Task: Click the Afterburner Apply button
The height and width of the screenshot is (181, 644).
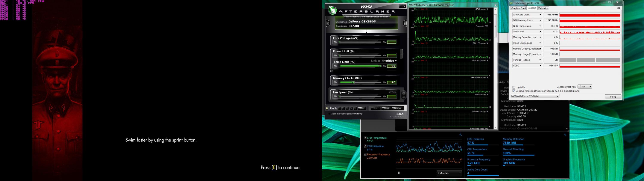Action: pyautogui.click(x=375, y=108)
